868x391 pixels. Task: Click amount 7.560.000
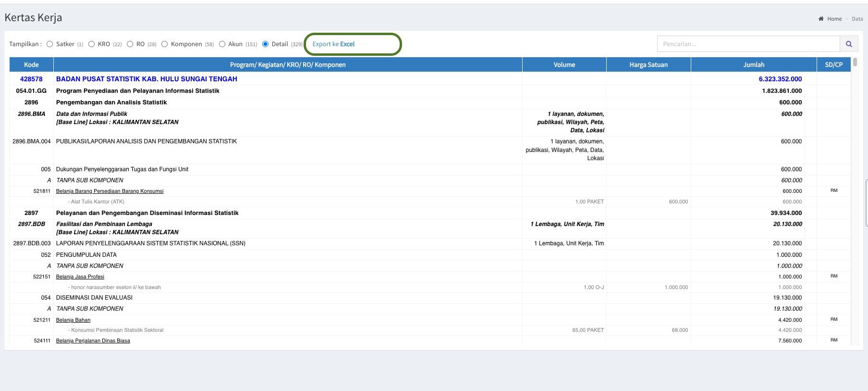790,341
